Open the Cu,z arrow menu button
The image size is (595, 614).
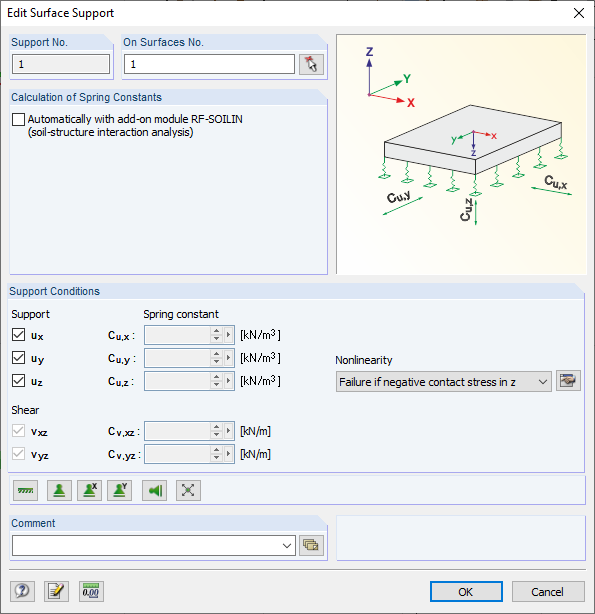pos(228,381)
